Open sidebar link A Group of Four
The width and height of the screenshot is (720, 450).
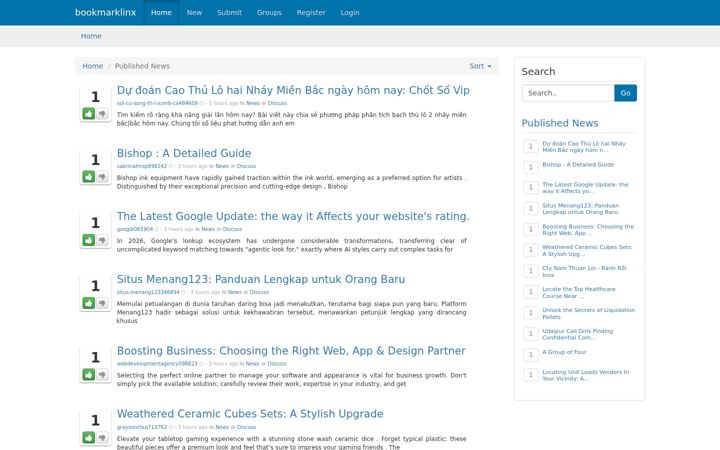pyautogui.click(x=564, y=352)
